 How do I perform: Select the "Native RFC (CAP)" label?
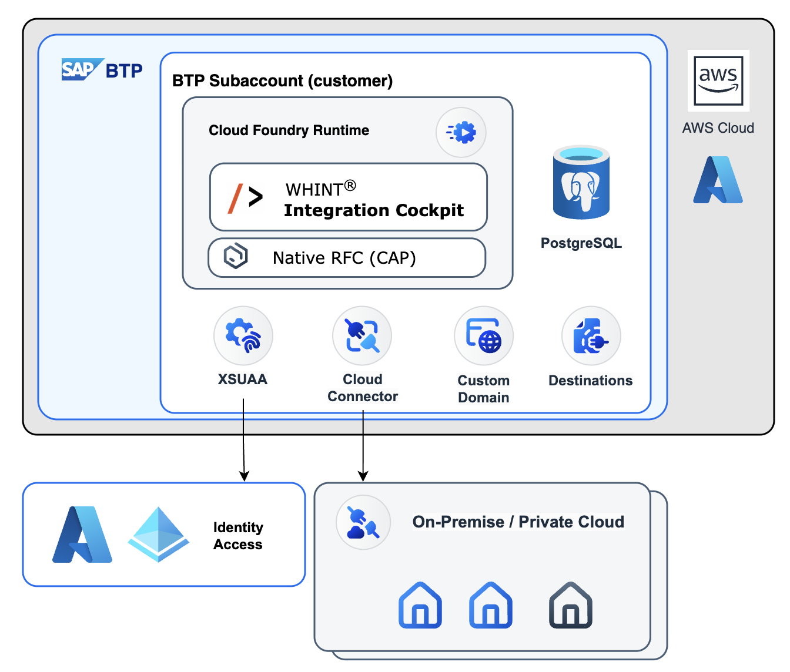pyautogui.click(x=344, y=258)
